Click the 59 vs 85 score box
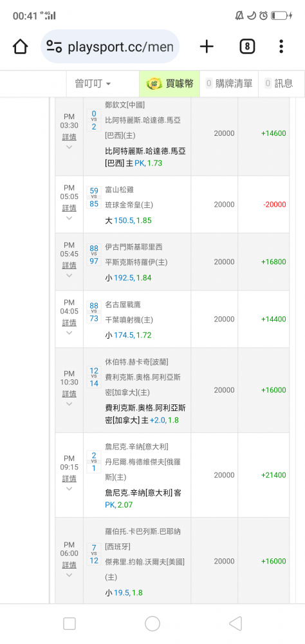The width and height of the screenshot is (305, 644). (94, 197)
